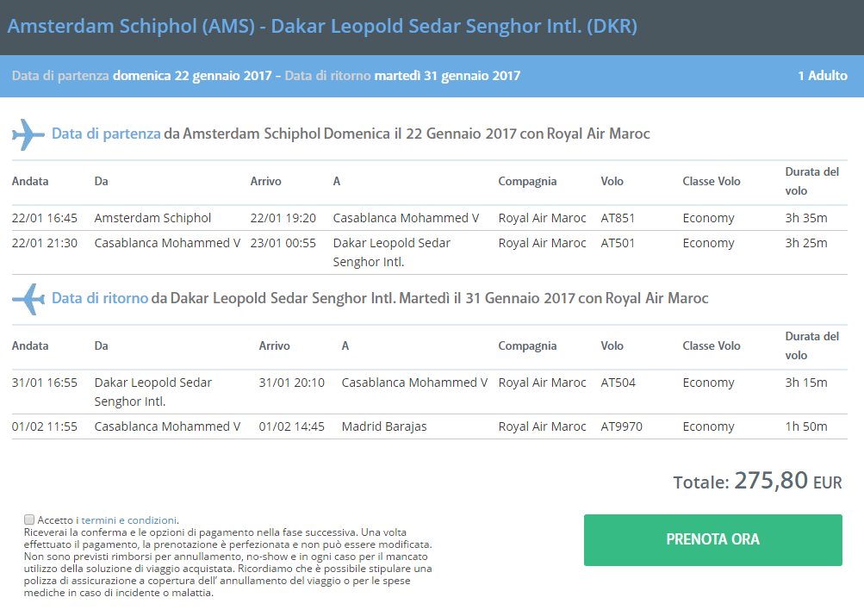Click departure time 22/01 21:30
864x616 pixels.
coord(45,243)
